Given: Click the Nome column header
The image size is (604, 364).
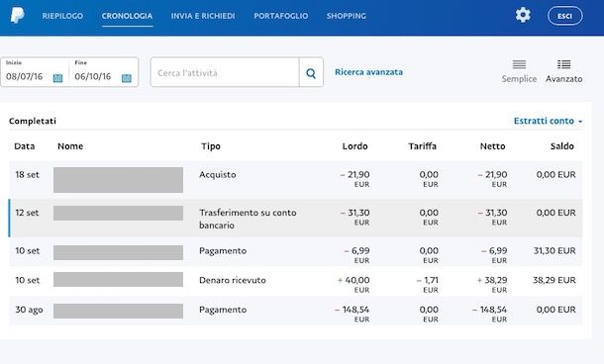Looking at the screenshot, I should [70, 146].
